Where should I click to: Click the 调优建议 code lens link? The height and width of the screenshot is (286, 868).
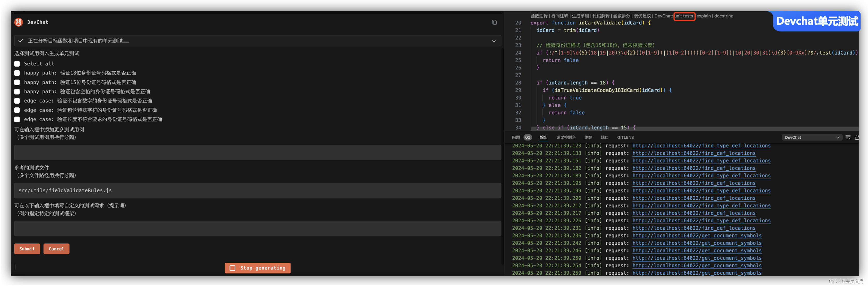coord(642,16)
